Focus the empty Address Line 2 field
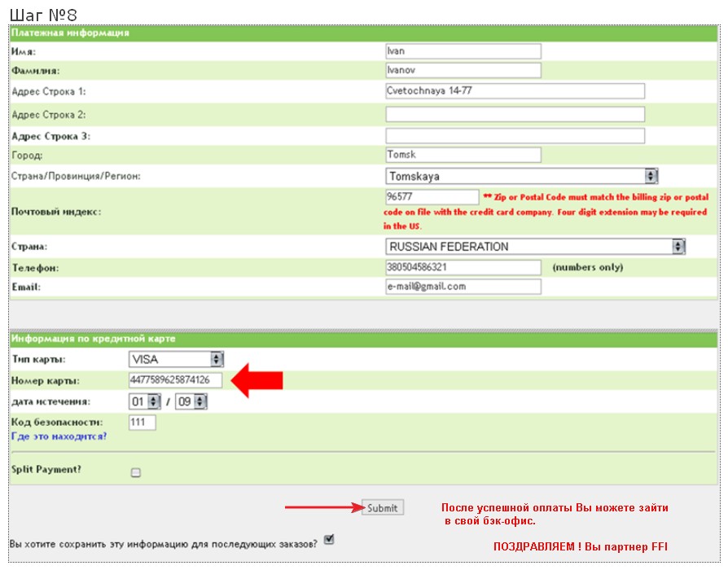This screenshot has width=728, height=570. click(515, 114)
